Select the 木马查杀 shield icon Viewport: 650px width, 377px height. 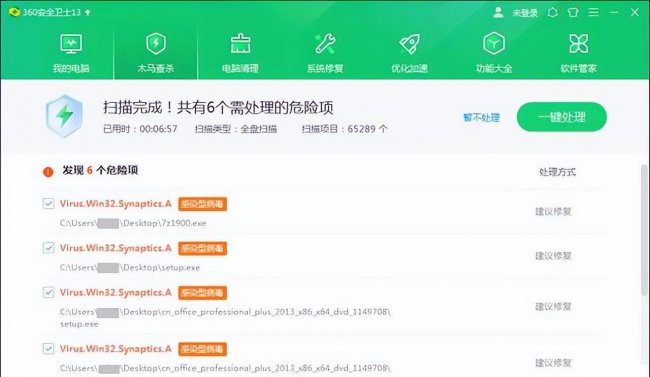coord(156,44)
